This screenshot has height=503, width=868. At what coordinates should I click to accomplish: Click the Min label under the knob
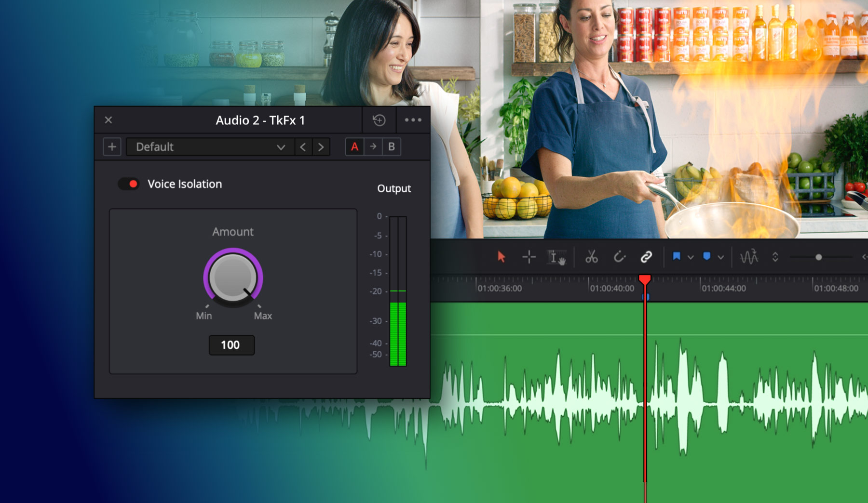pos(204,316)
